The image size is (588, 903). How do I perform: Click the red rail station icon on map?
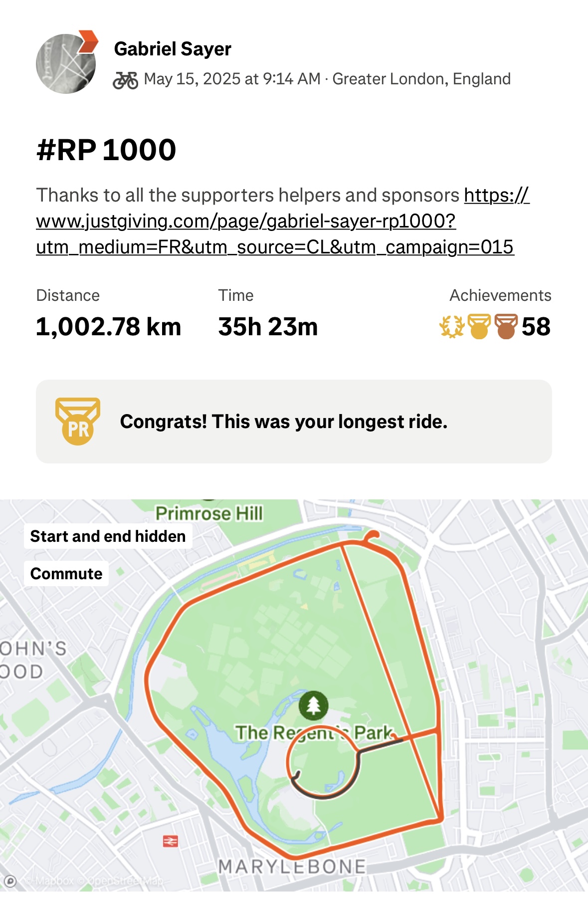pos(171,842)
